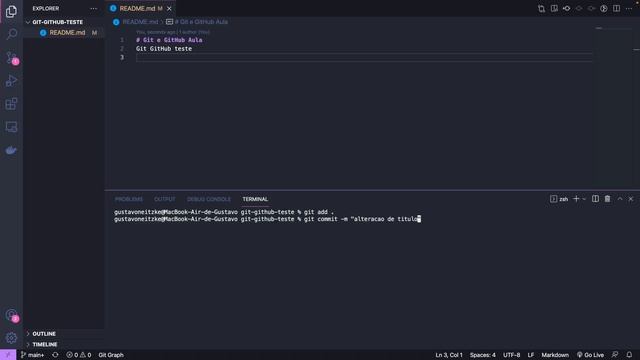This screenshot has height=360, width=640.
Task: Maximize the panel with the chevron
Action: [620, 199]
